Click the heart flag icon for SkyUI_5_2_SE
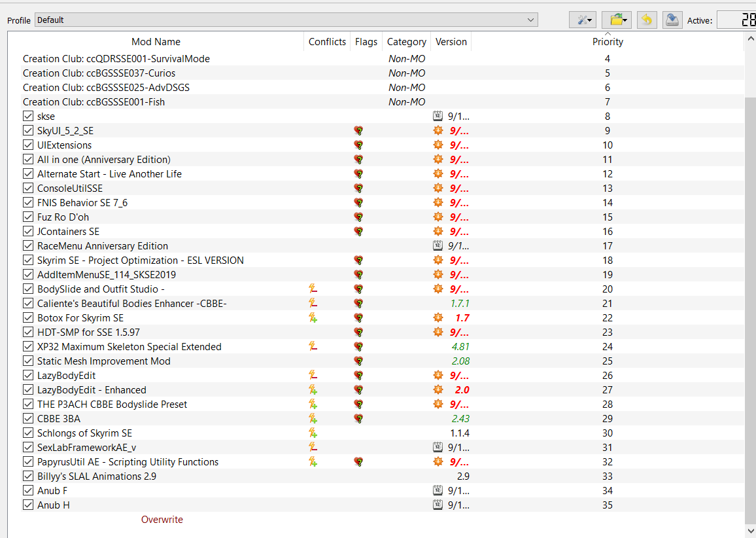756x538 pixels. 358,131
